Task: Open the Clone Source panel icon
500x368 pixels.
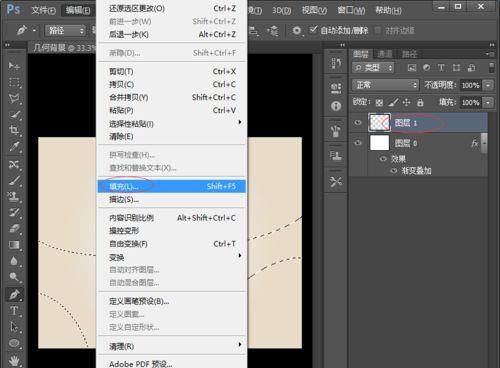Action: coord(336,155)
